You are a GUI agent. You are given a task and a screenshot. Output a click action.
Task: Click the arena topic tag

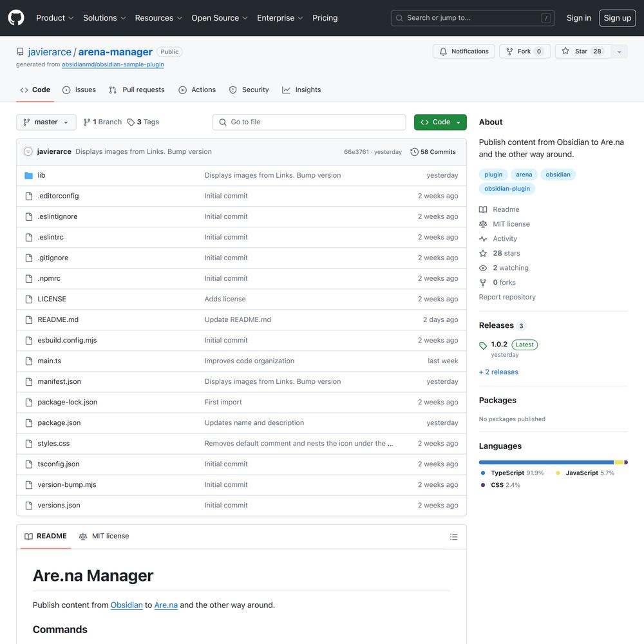point(524,175)
